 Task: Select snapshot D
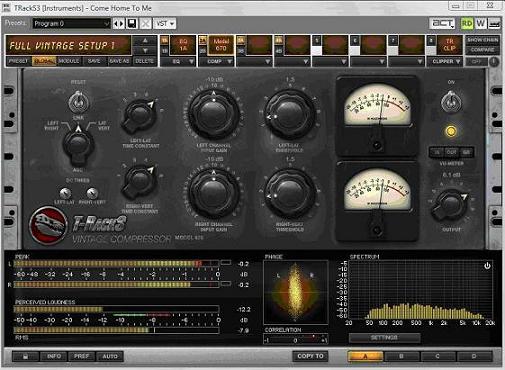tap(474, 356)
